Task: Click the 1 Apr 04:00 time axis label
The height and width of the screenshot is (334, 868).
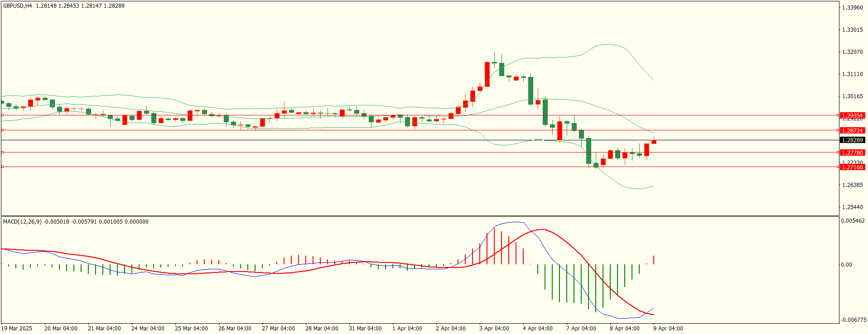Action: 407,329
